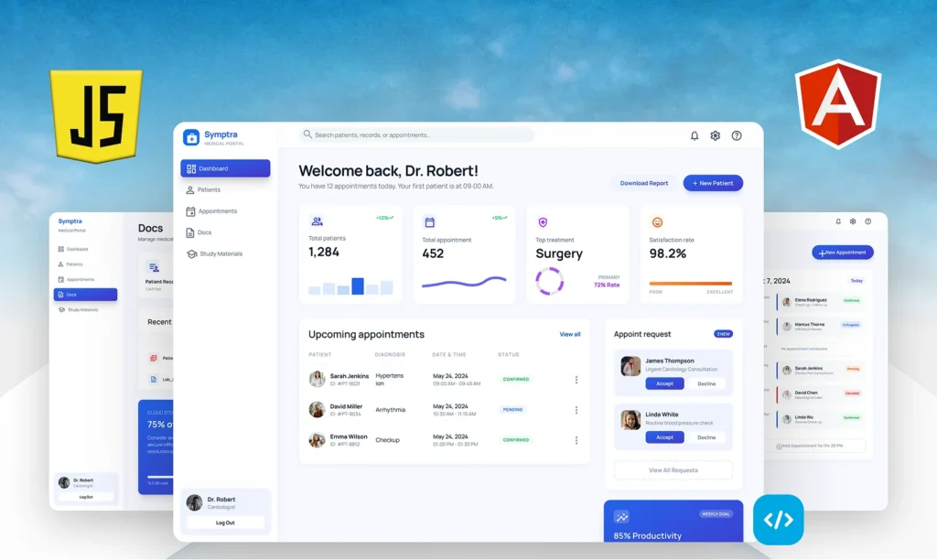The image size is (937, 560).
Task: Click the search magnifier icon
Action: (x=307, y=135)
